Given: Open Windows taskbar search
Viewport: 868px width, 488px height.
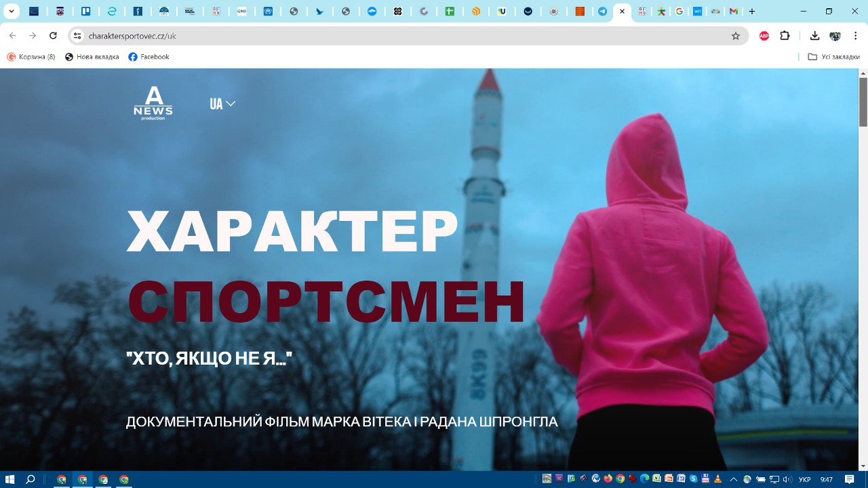Looking at the screenshot, I should point(31,479).
